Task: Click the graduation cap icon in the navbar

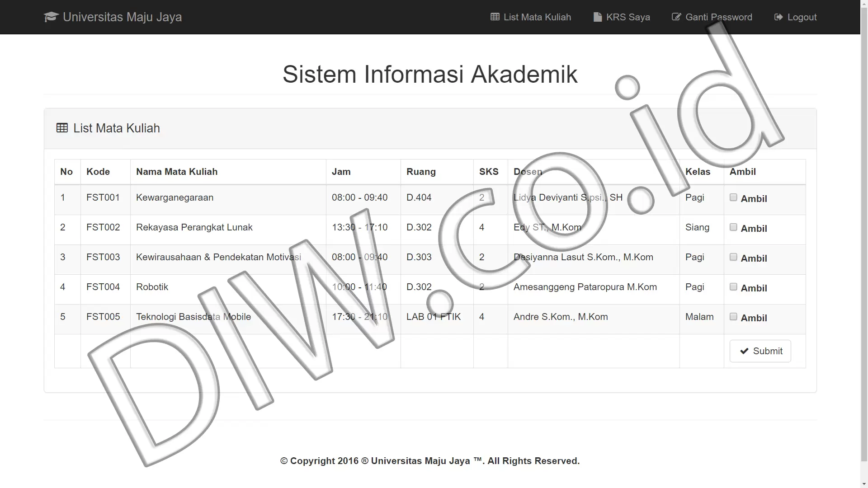Action: [x=51, y=17]
